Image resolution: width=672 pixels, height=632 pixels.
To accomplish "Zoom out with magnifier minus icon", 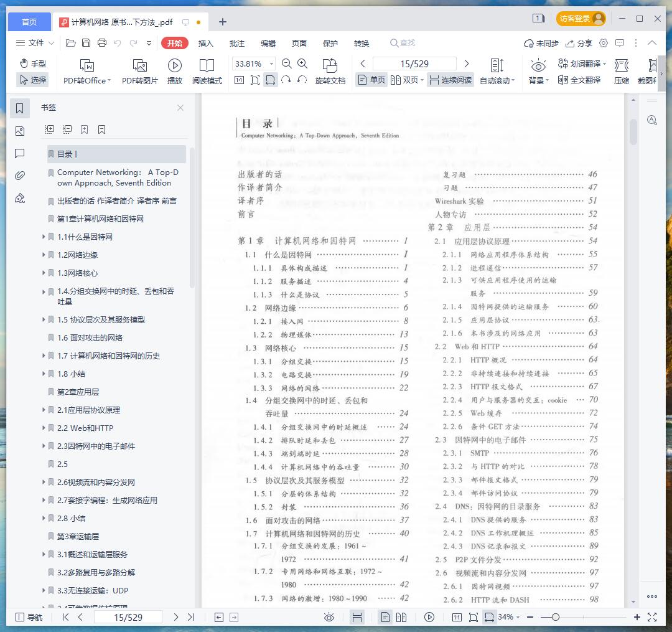I will click(287, 64).
